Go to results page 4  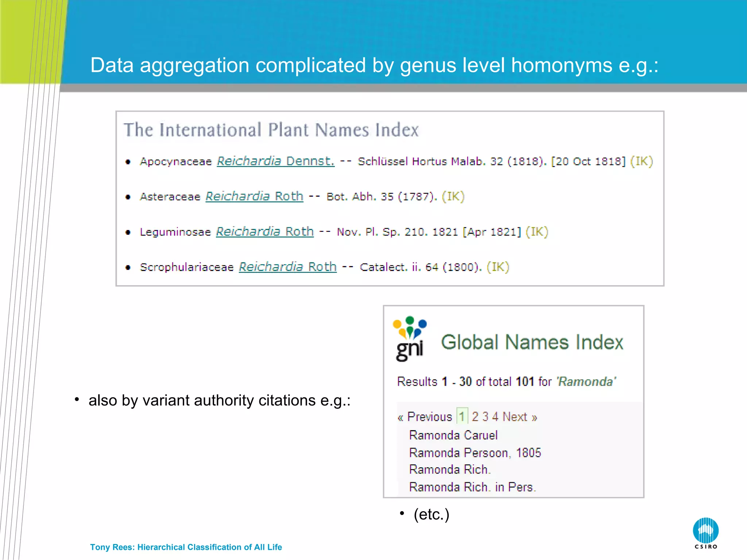[495, 416]
